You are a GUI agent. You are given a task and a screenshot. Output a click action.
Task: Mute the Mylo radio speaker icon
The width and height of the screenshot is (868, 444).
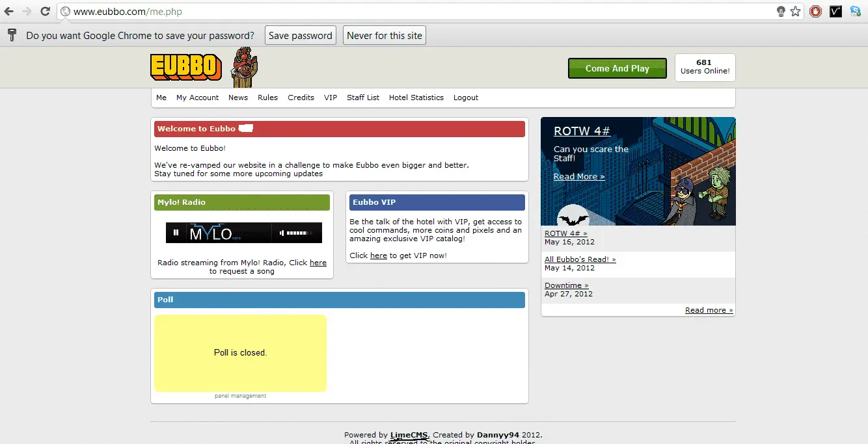282,233
